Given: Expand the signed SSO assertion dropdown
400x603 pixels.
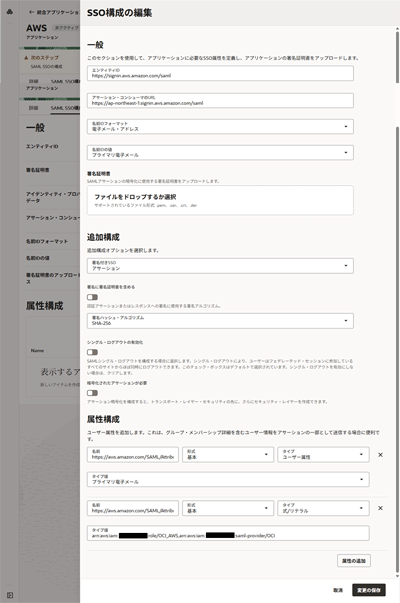Looking at the screenshot, I should [x=220, y=266].
